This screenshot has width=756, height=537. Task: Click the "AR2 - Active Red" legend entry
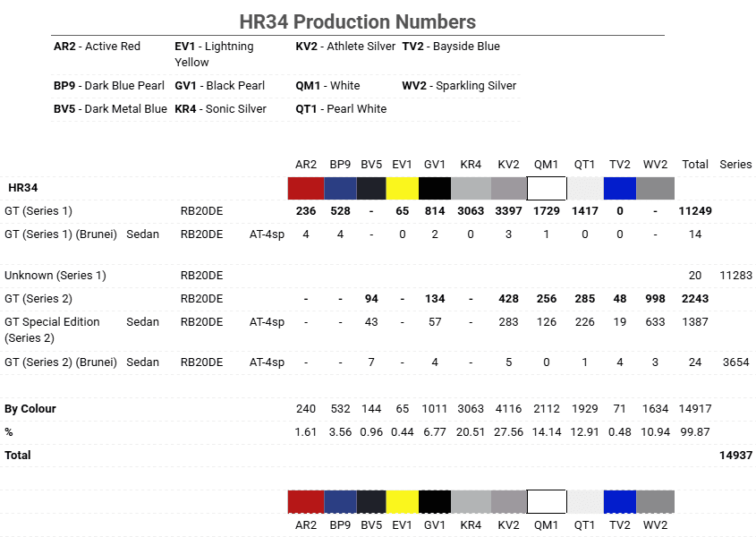(x=97, y=47)
